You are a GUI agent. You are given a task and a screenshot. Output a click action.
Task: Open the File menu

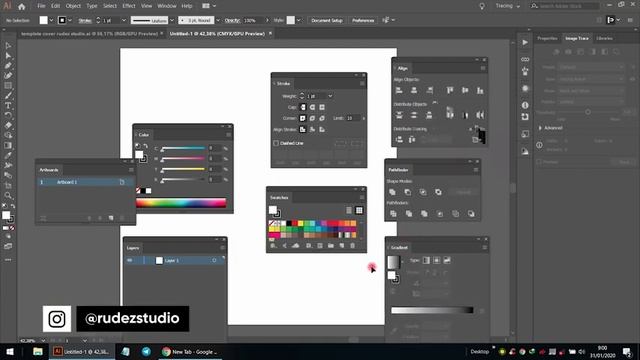41,6
